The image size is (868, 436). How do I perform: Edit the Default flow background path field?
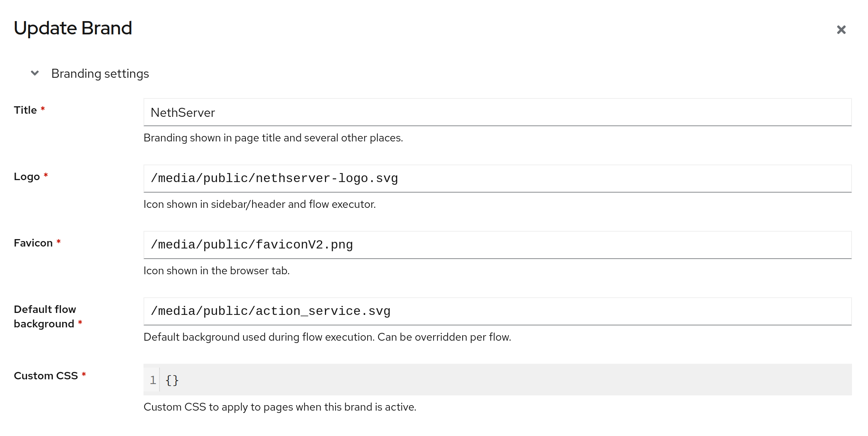point(497,311)
